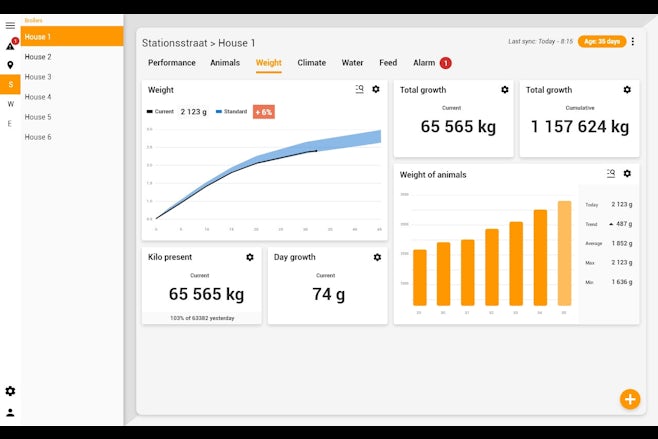The height and width of the screenshot is (439, 658).
Task: Open settings gear at bottom of sidebar
Action: [10, 391]
